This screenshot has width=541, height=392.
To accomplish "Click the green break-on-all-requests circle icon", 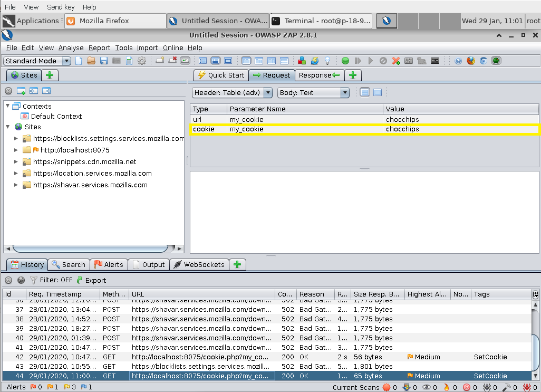I will [x=345, y=61].
